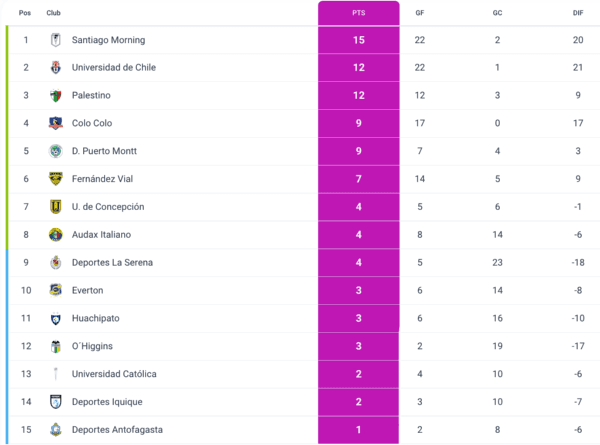600x445 pixels.
Task: Click the Fernández Vial team badge
Action: (x=56, y=179)
